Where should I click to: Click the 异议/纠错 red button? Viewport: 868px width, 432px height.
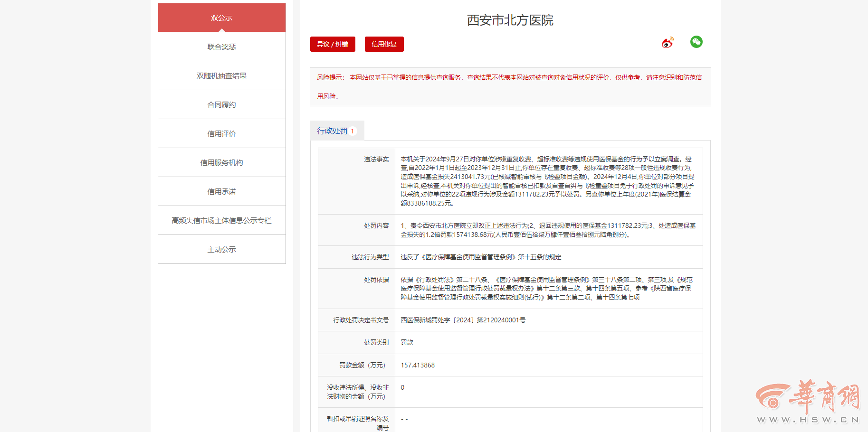pos(333,44)
